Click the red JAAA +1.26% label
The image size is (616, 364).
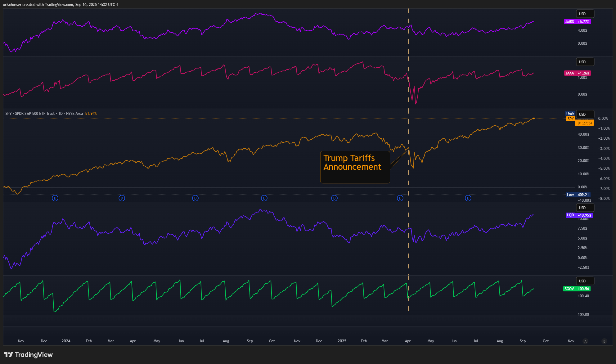coord(583,73)
